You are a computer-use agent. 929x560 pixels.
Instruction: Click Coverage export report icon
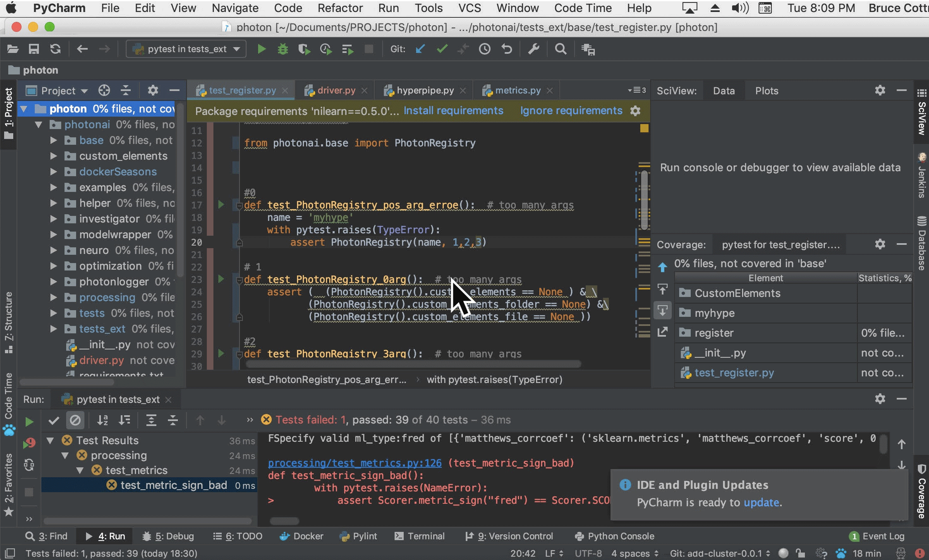coord(663,332)
